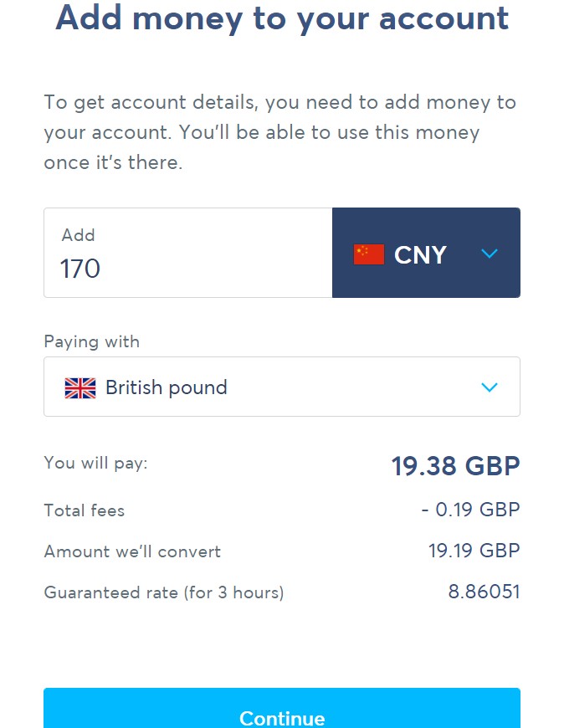Select the CNY currency label
Image resolution: width=564 pixels, height=728 pixels.
coord(420,254)
